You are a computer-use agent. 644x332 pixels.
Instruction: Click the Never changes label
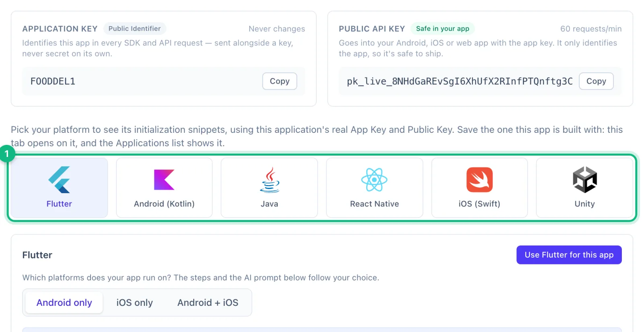click(x=277, y=29)
